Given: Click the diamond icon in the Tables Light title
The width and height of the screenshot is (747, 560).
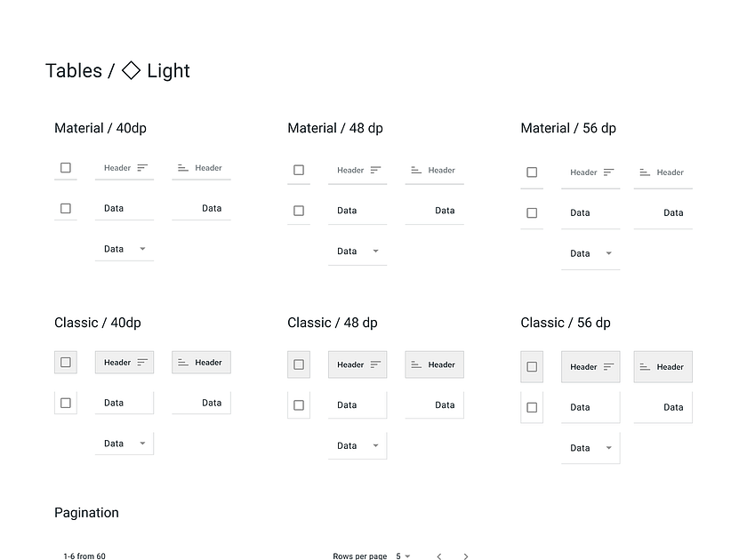Looking at the screenshot, I should (x=129, y=69).
